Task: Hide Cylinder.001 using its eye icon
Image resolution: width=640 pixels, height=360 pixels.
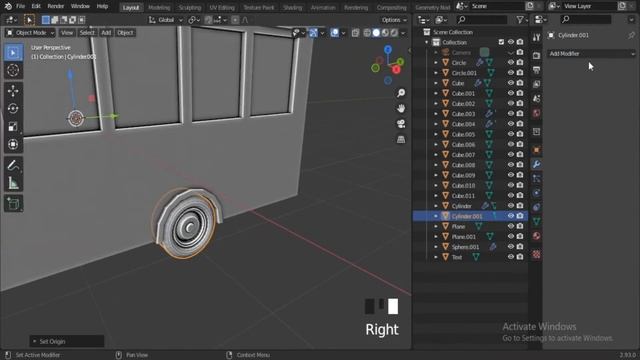Action: click(511, 216)
